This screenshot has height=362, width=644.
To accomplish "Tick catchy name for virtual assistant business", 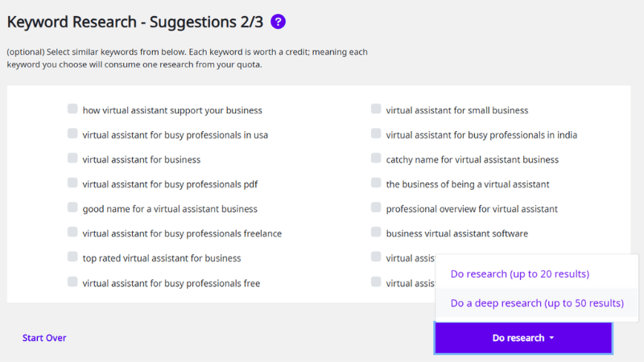I will pos(376,158).
